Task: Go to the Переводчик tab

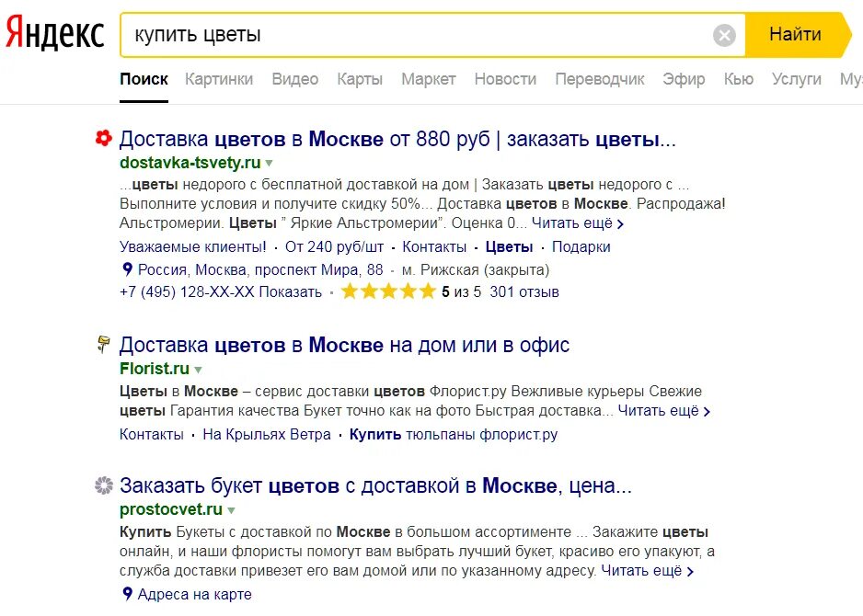Action: pos(599,79)
